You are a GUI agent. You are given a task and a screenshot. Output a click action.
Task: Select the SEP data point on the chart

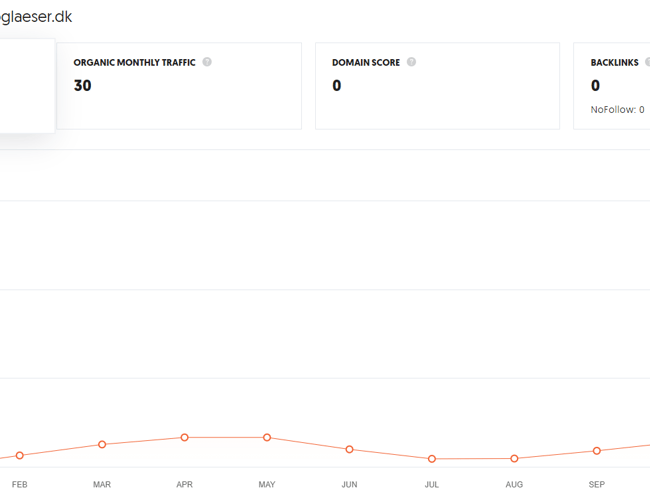pyautogui.click(x=597, y=451)
